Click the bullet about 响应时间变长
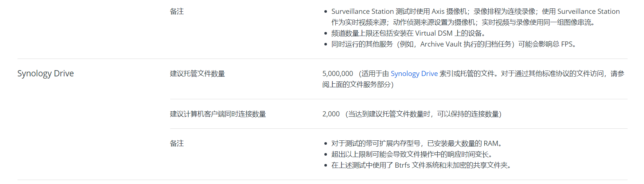Image resolution: width=644 pixels, height=184 pixels. click(x=411, y=155)
